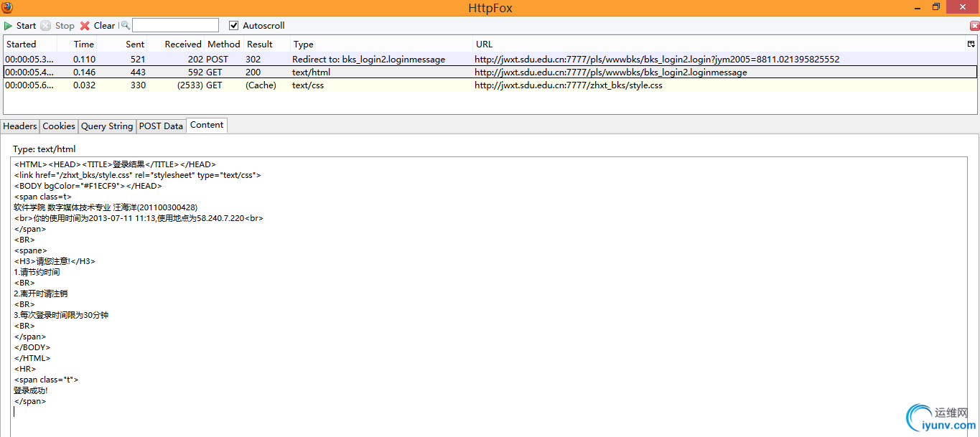Open the column picker icon
Viewport: 980px width, 437px height.
click(971, 44)
